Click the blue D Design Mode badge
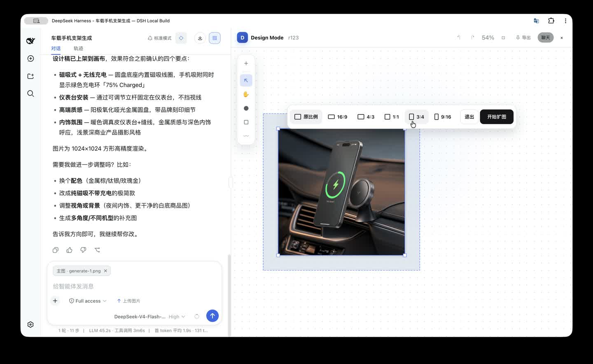The width and height of the screenshot is (593, 364). pos(242,37)
